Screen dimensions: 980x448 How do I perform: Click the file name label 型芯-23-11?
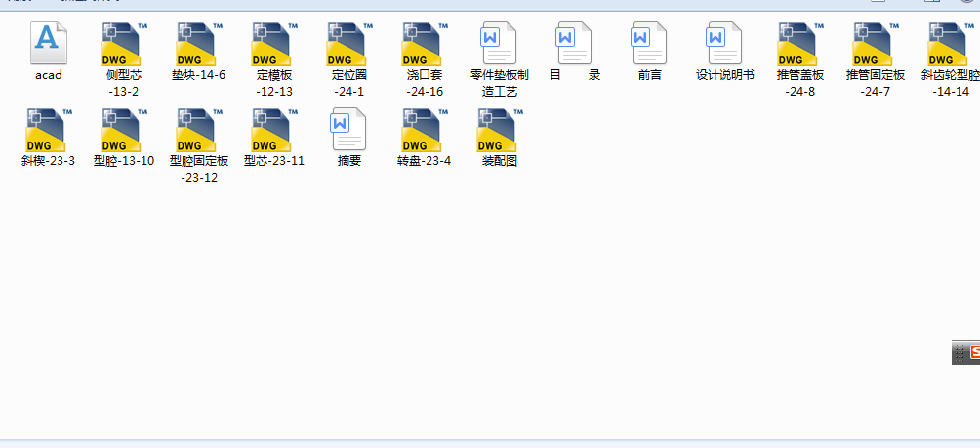point(273,161)
